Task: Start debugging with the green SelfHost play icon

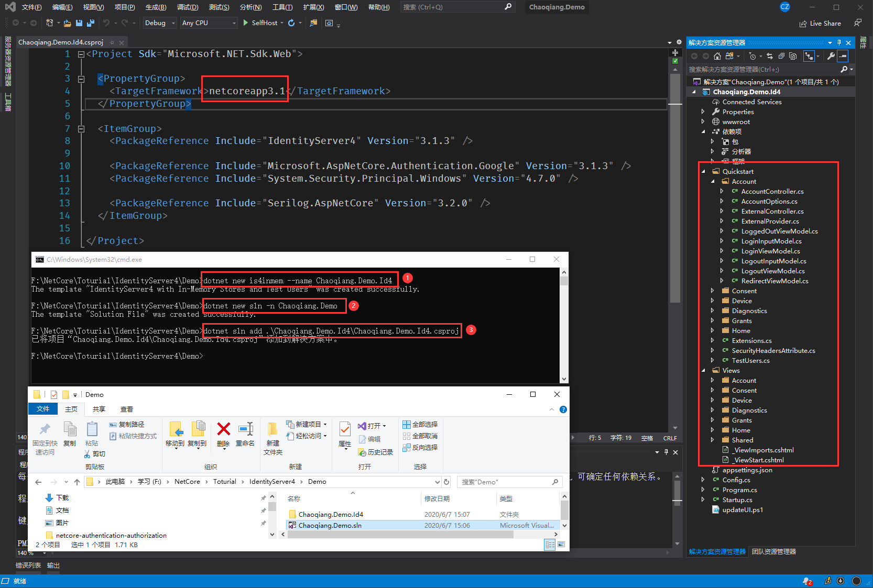Action: coord(245,23)
